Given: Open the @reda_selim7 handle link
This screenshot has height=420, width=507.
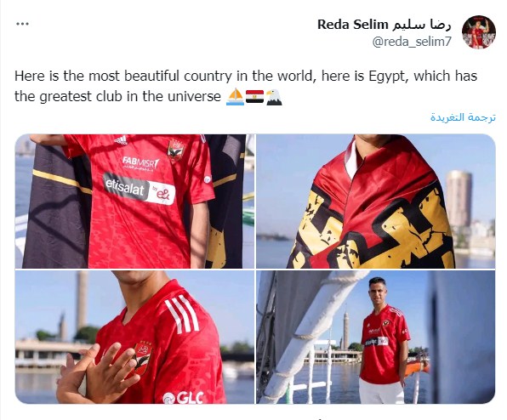Looking at the screenshot, I should coord(412,42).
